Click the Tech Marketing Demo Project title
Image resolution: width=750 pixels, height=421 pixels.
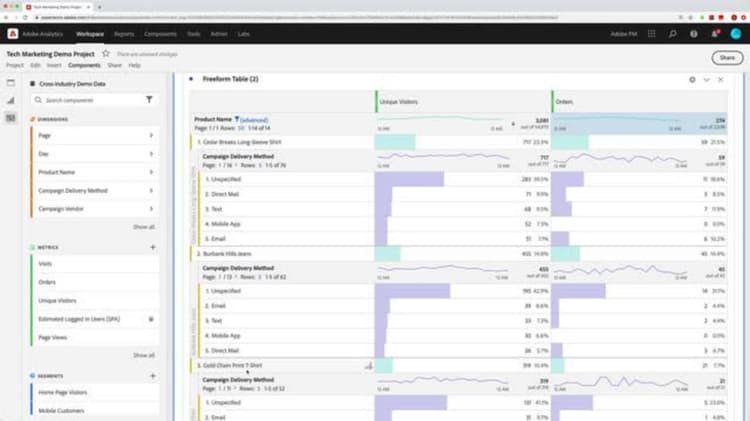coord(50,54)
